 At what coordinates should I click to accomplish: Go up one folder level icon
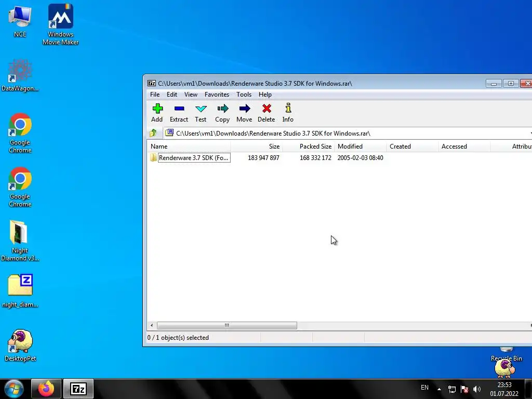[153, 133]
